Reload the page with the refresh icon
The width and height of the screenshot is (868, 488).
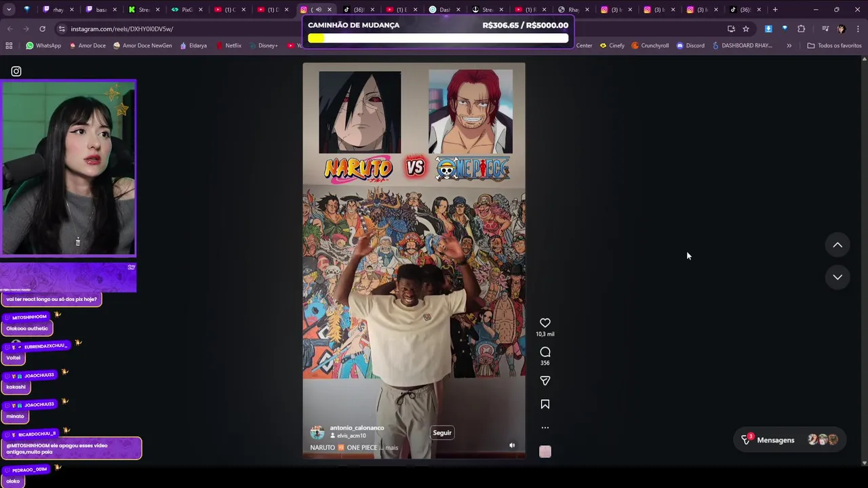[x=42, y=29]
